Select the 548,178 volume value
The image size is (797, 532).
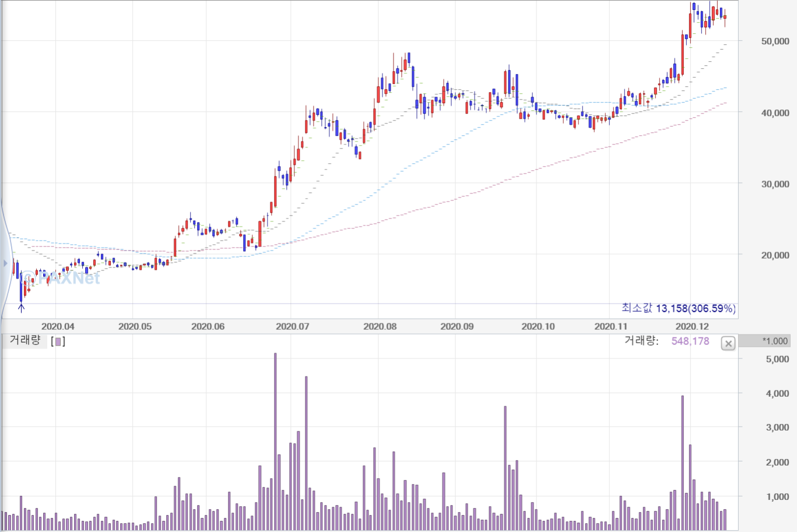690,341
